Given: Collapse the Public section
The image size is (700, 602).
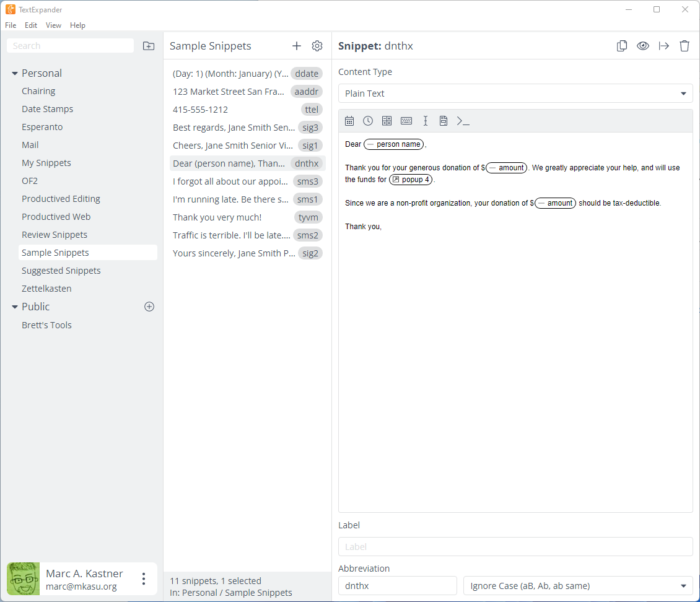Looking at the screenshot, I should (15, 307).
